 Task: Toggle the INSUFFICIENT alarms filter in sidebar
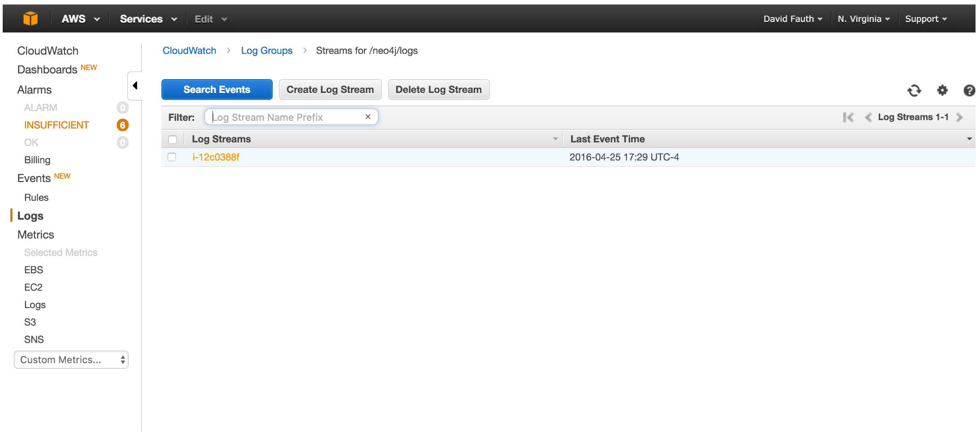[57, 125]
